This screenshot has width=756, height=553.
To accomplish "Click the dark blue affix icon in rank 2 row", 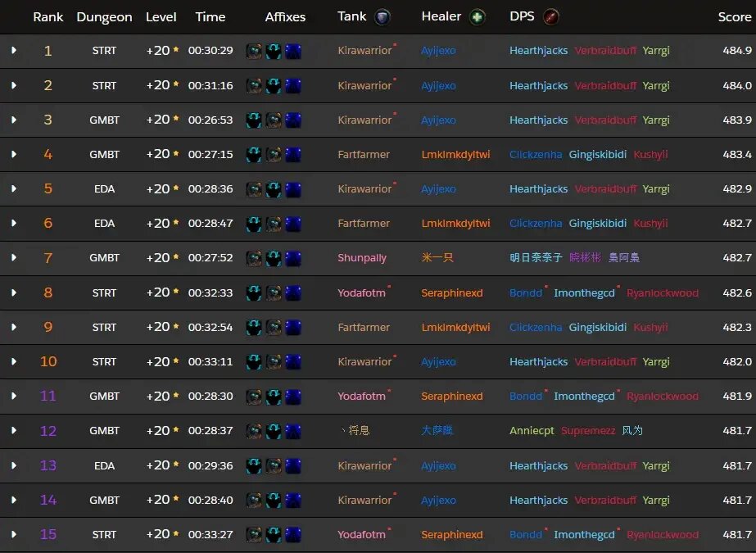I will [292, 86].
